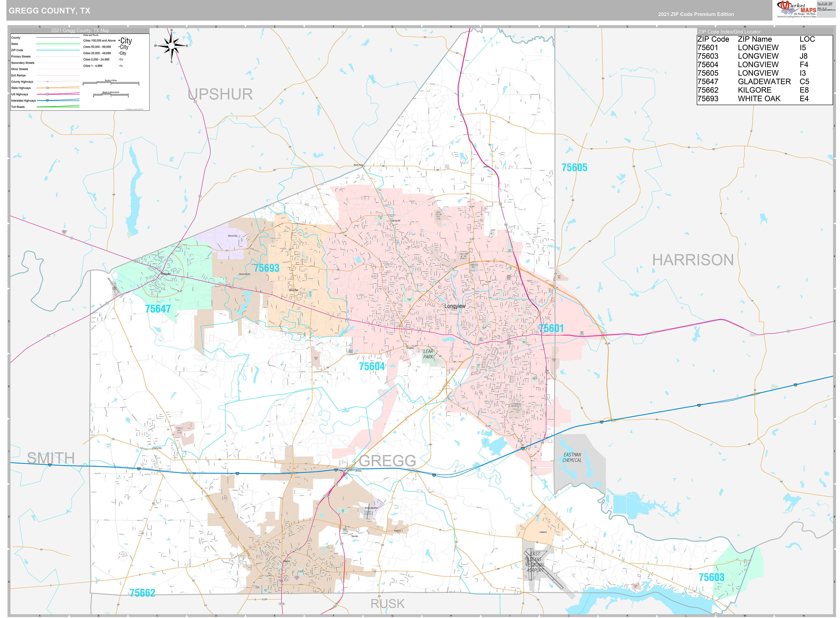Click the Toll Roads legend entry
The image size is (840, 618).
click(x=18, y=107)
